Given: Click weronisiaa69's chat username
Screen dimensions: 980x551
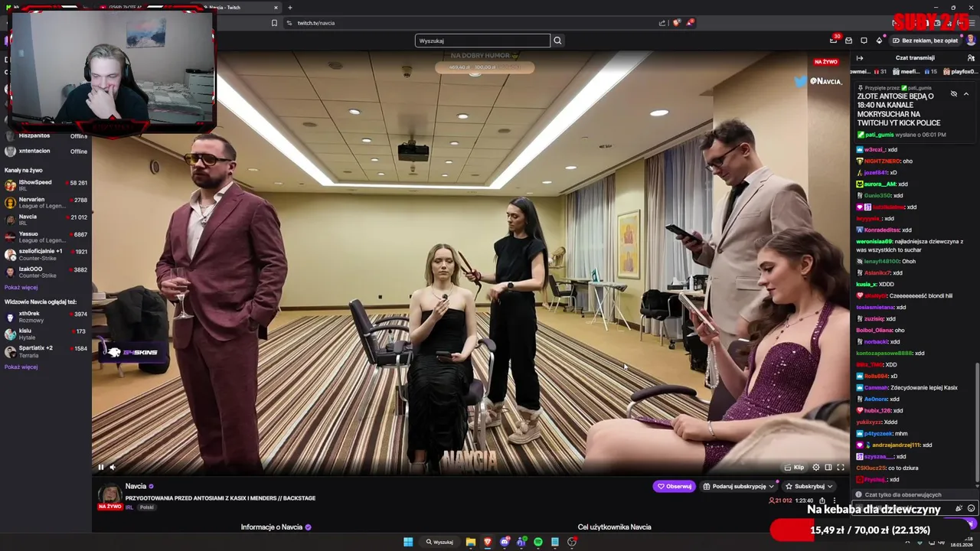Looking at the screenshot, I should 874,241.
